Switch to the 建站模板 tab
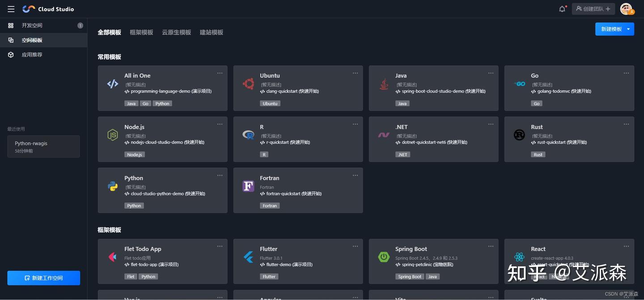The height and width of the screenshot is (300, 644). click(x=212, y=32)
